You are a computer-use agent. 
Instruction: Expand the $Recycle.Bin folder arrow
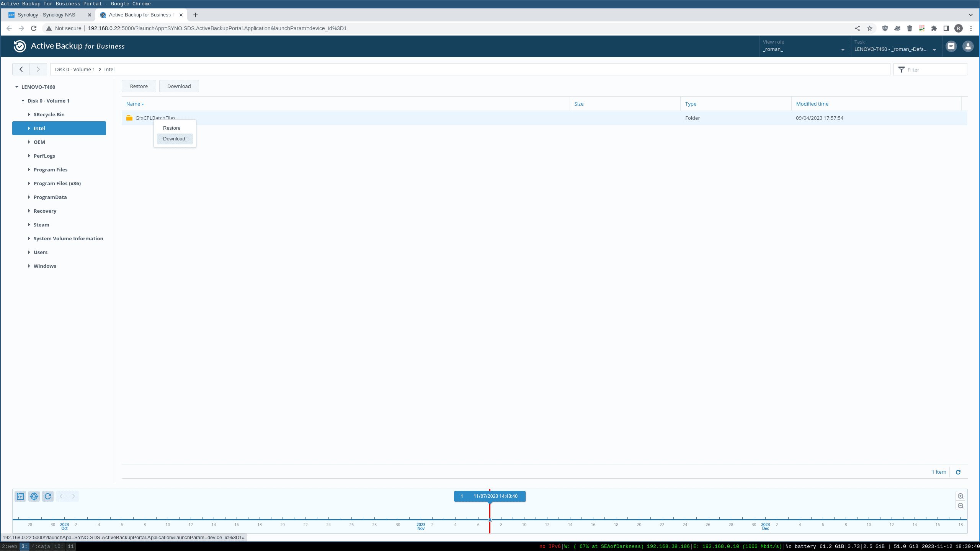[x=29, y=114]
